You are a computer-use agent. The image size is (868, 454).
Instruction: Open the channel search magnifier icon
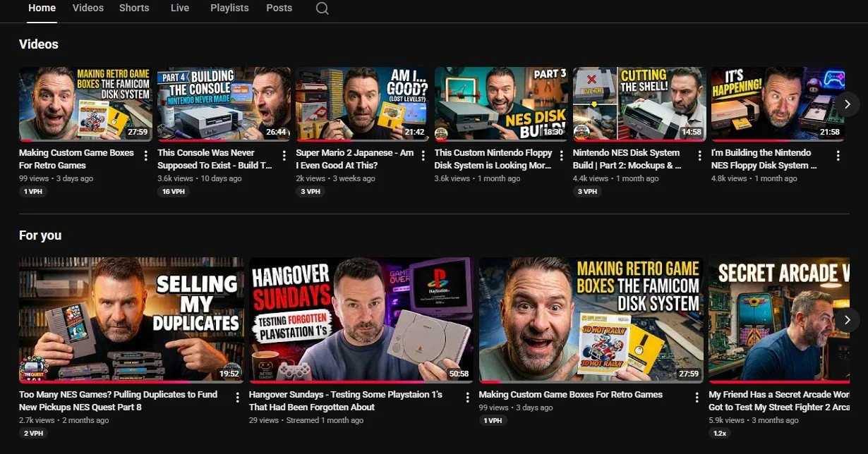click(x=322, y=8)
